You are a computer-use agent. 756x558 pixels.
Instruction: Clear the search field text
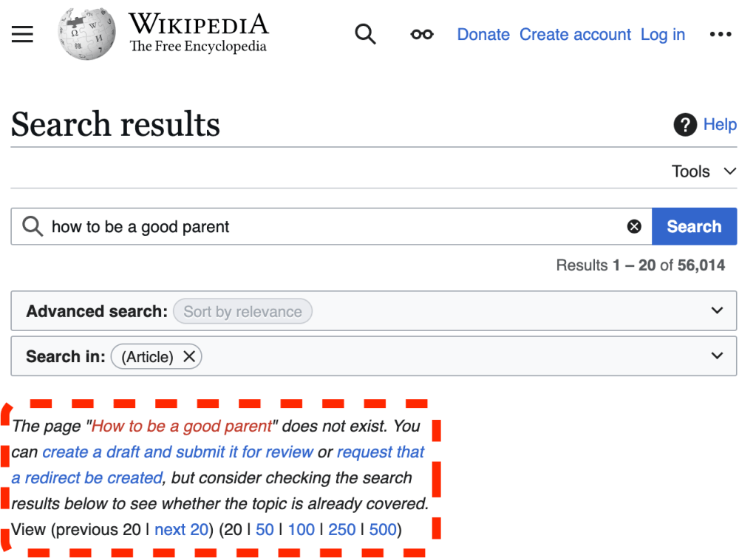(x=634, y=227)
